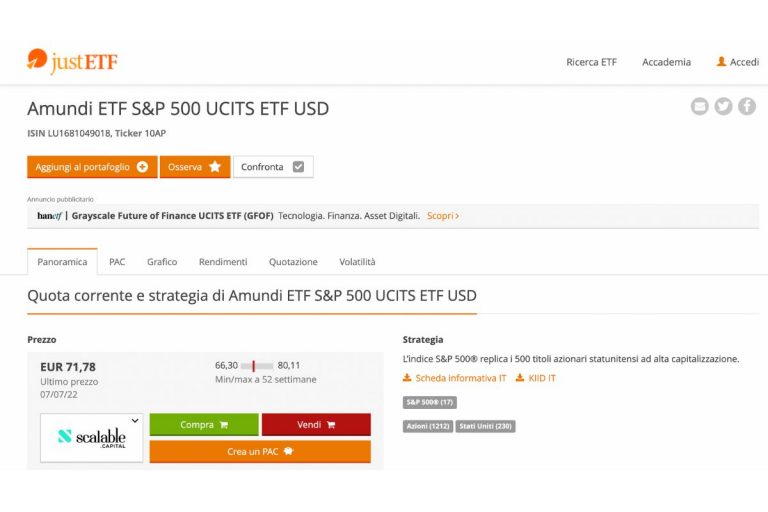This screenshot has width=768, height=512.
Task: Click the Accedi user icon
Action: (x=721, y=62)
